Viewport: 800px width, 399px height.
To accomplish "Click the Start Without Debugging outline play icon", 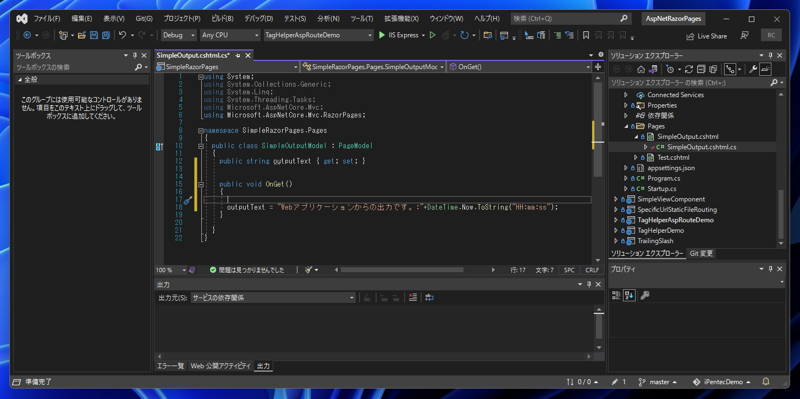I will (x=432, y=35).
